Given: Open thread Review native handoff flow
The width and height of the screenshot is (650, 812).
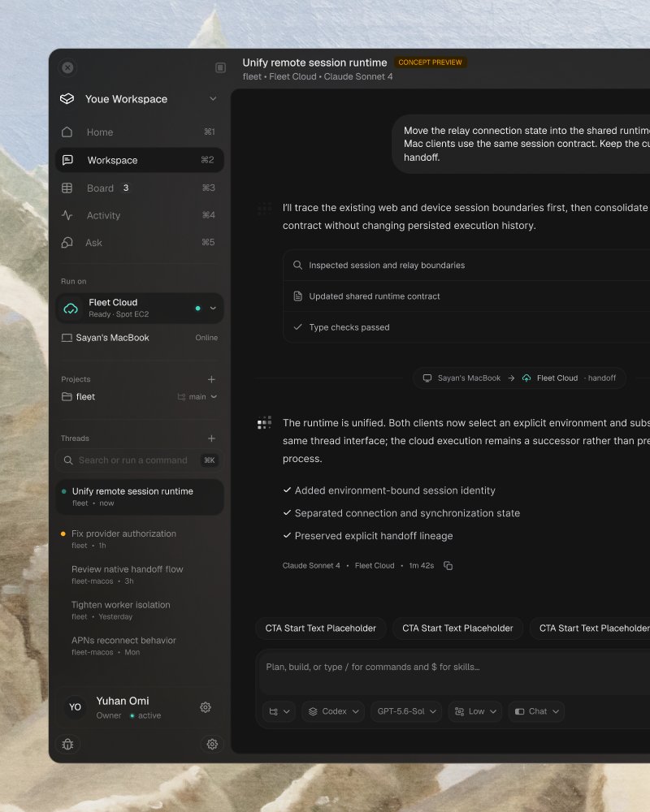Looking at the screenshot, I should (140, 574).
